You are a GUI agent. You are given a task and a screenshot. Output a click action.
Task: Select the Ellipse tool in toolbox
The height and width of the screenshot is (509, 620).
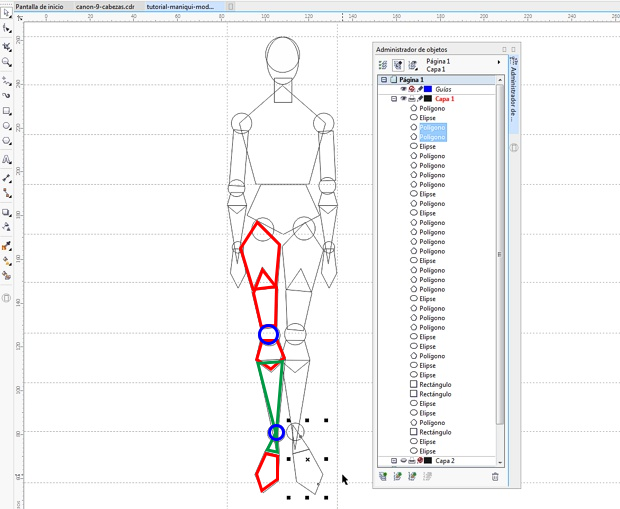(6, 126)
